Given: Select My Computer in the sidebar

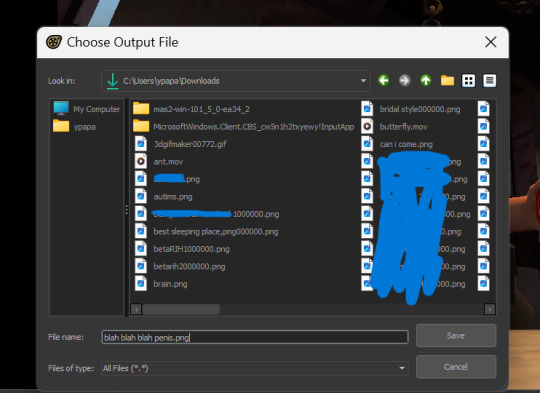Looking at the screenshot, I should (x=86, y=109).
